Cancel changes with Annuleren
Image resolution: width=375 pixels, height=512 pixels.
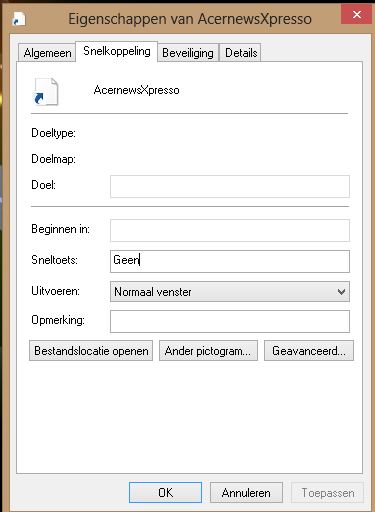click(246, 492)
